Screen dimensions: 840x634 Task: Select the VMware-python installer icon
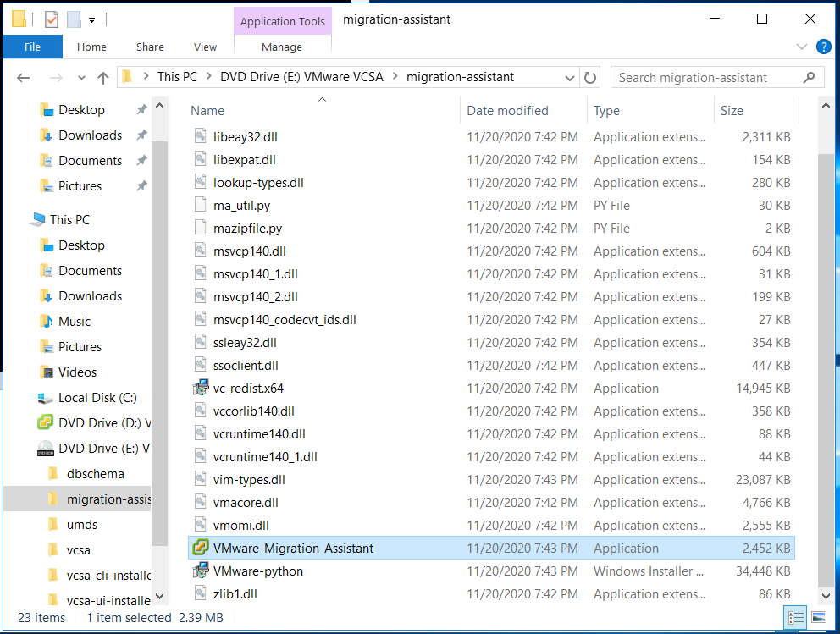tap(201, 571)
